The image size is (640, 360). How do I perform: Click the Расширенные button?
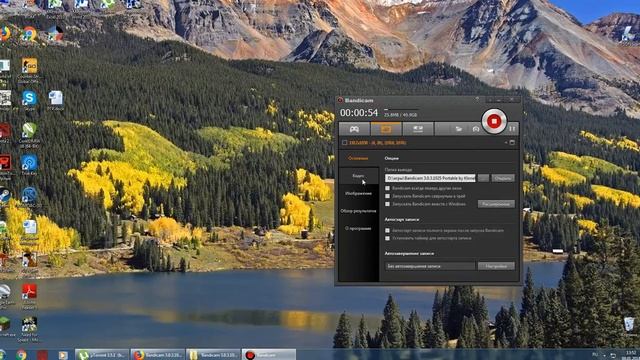pyautogui.click(x=496, y=204)
